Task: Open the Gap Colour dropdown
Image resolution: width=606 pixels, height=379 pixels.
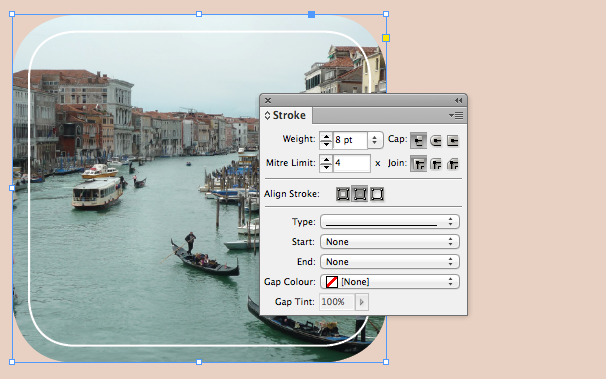Action: click(390, 282)
